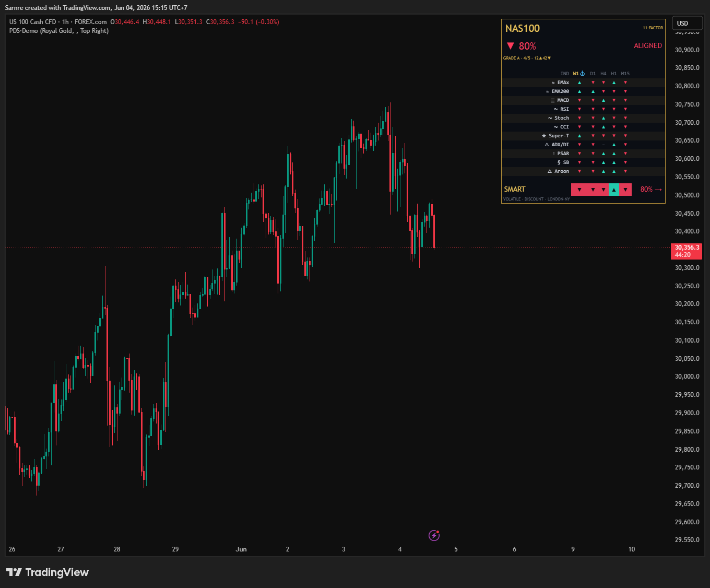710x588 pixels.
Task: Click the lightning bolt event icon
Action: click(x=434, y=535)
